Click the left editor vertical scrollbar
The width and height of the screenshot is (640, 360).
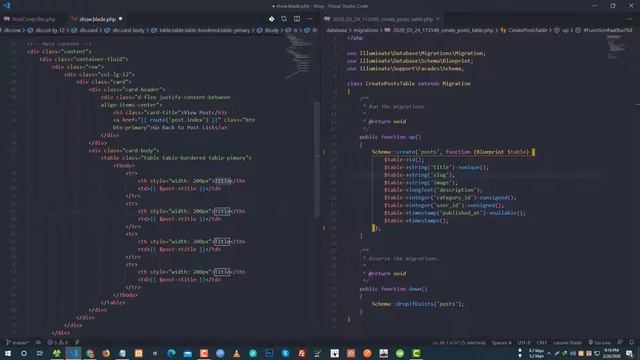(x=317, y=159)
